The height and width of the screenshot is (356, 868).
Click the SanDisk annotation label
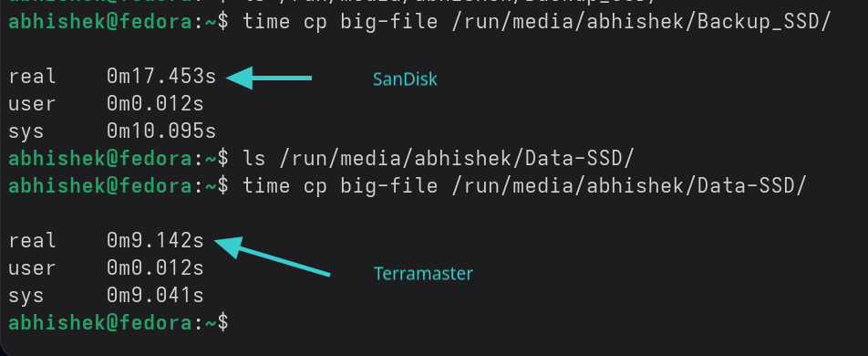click(405, 79)
